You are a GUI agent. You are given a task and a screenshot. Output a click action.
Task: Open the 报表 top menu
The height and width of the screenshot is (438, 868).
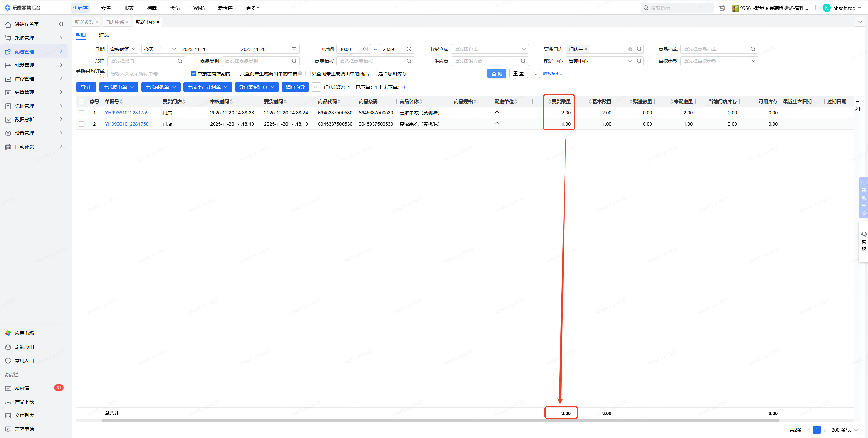tap(129, 8)
